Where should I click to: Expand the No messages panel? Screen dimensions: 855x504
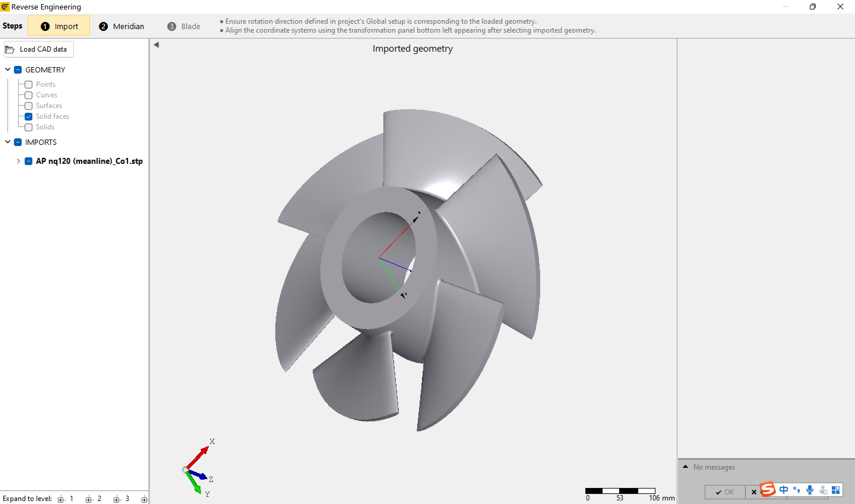coord(685,467)
